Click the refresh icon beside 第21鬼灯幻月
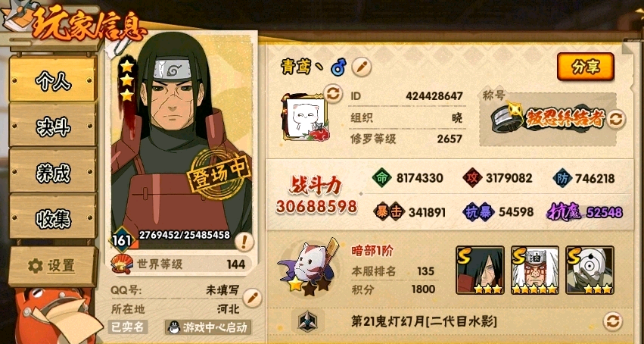Screen dimensions: 644x344 point(612,321)
